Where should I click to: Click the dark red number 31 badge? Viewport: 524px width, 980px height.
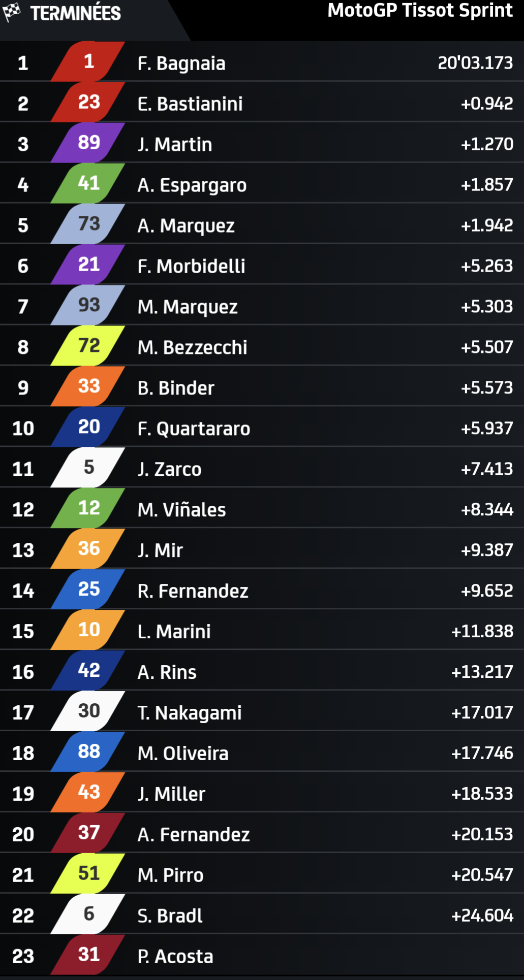pyautogui.click(x=88, y=955)
